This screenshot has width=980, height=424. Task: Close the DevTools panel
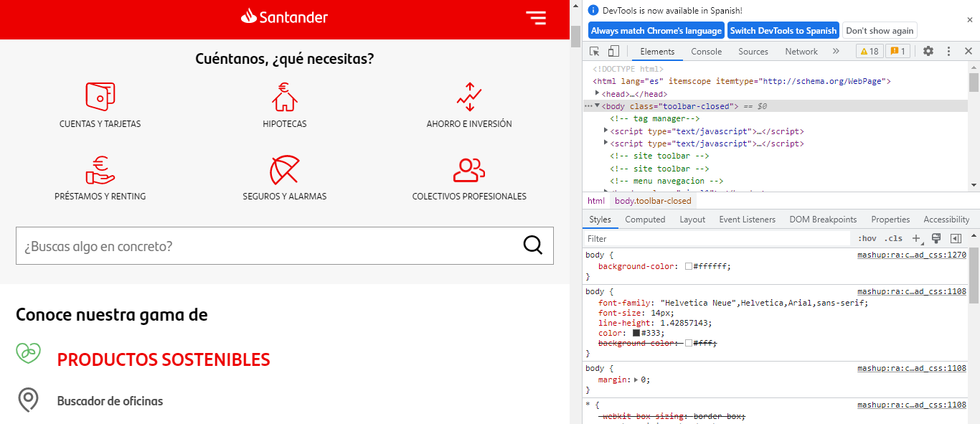coord(969,51)
